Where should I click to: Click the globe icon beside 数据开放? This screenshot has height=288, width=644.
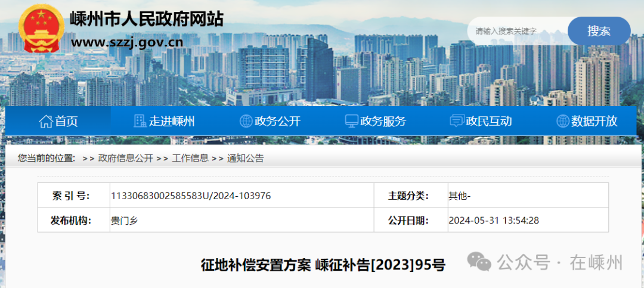pos(562,121)
